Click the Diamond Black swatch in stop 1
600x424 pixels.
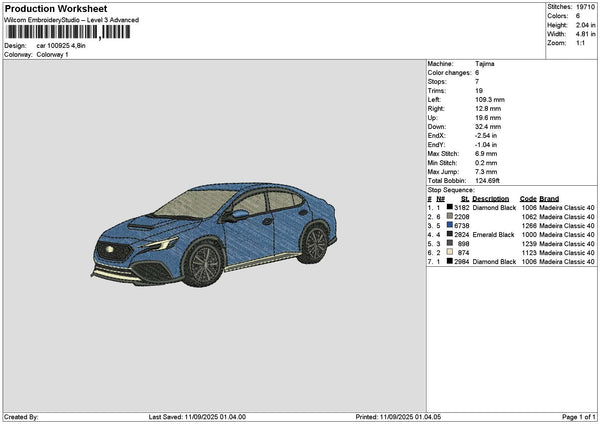point(450,207)
